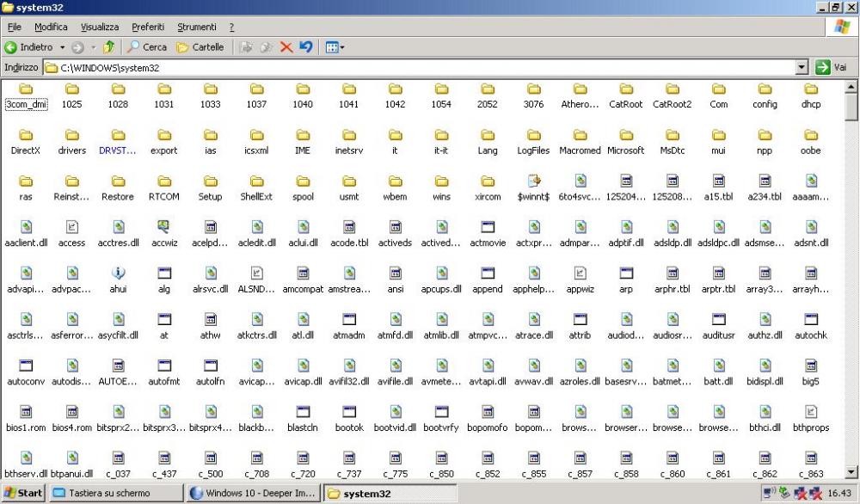
Task: Open the Strumenti menu
Action: click(x=196, y=28)
